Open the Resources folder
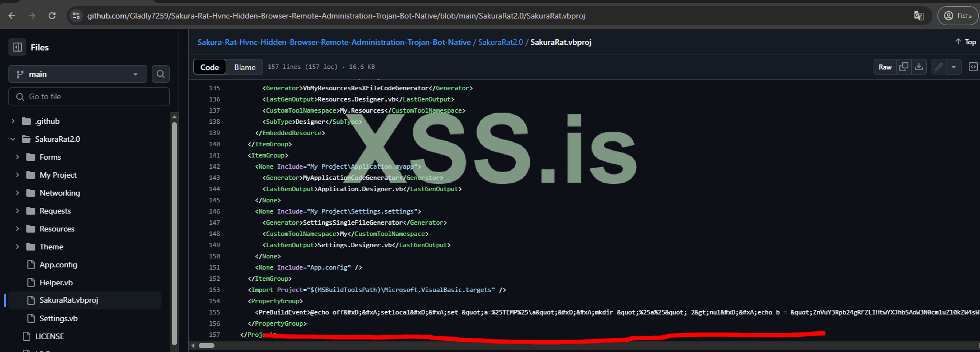The width and height of the screenshot is (980, 352). pos(57,229)
